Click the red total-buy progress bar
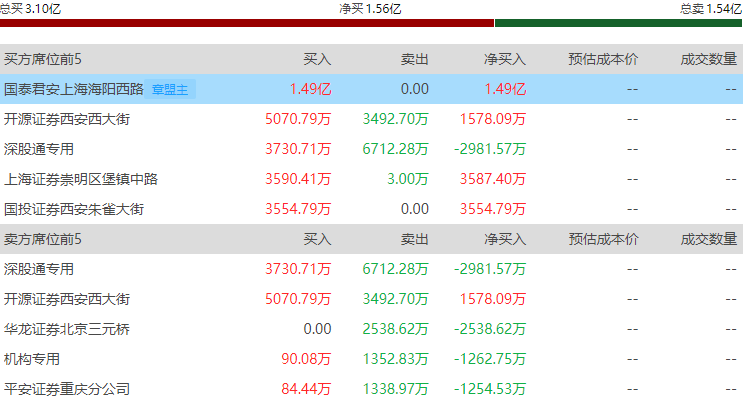The width and height of the screenshot is (743, 399). click(x=247, y=23)
